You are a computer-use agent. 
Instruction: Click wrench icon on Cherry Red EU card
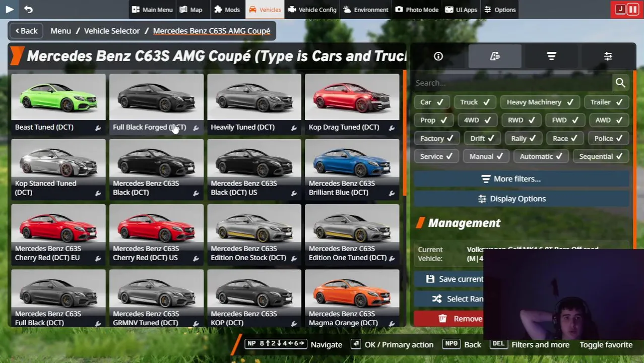click(x=98, y=259)
